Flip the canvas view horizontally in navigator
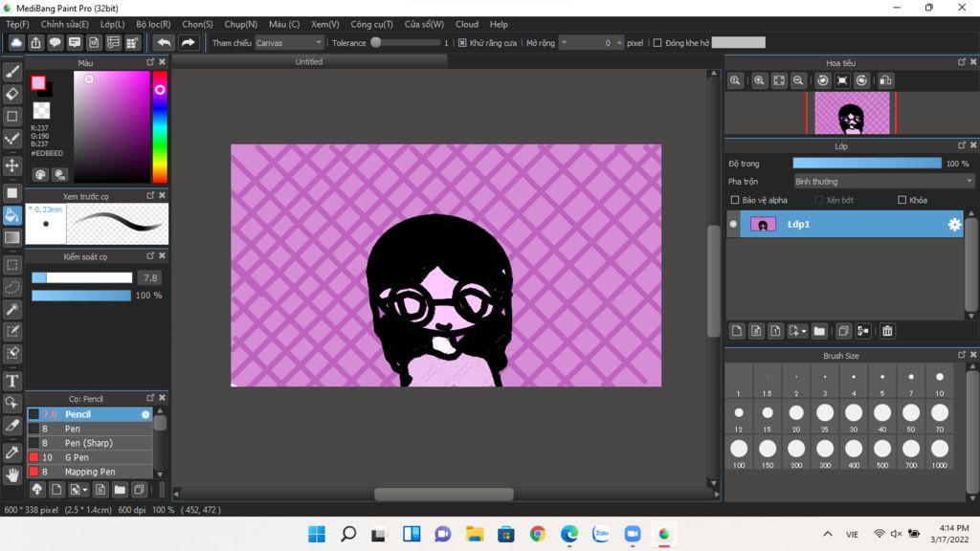This screenshot has width=980, height=551. tap(885, 80)
